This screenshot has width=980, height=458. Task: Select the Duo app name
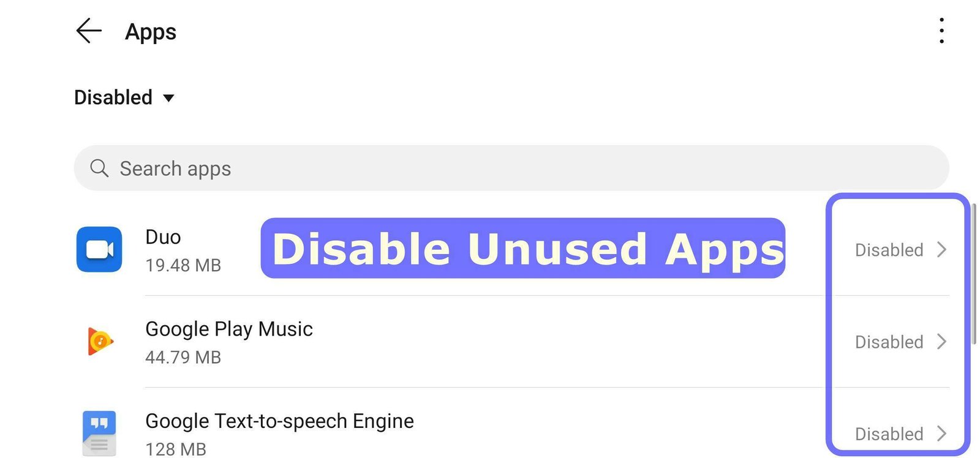tap(163, 237)
